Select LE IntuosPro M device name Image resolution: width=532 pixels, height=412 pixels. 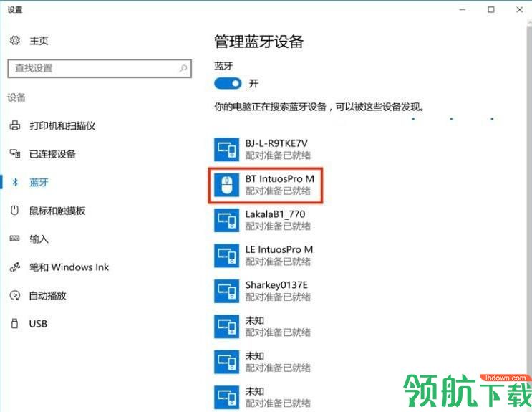click(279, 249)
